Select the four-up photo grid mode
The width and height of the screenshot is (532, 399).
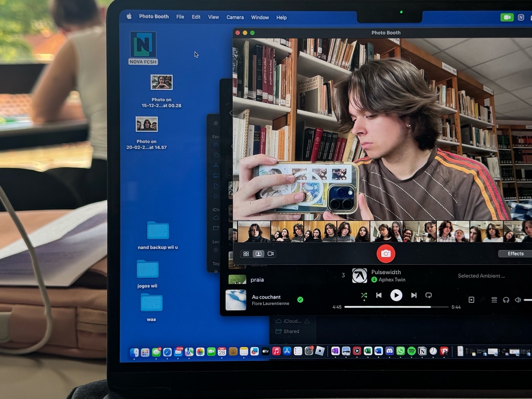point(246,254)
